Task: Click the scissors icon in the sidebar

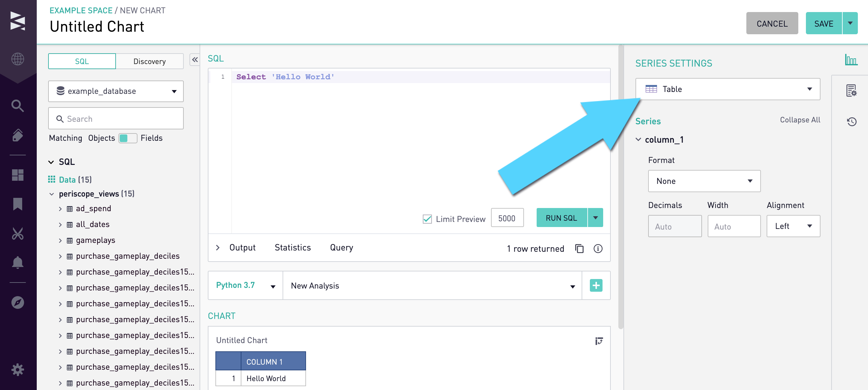Action: pos(17,234)
